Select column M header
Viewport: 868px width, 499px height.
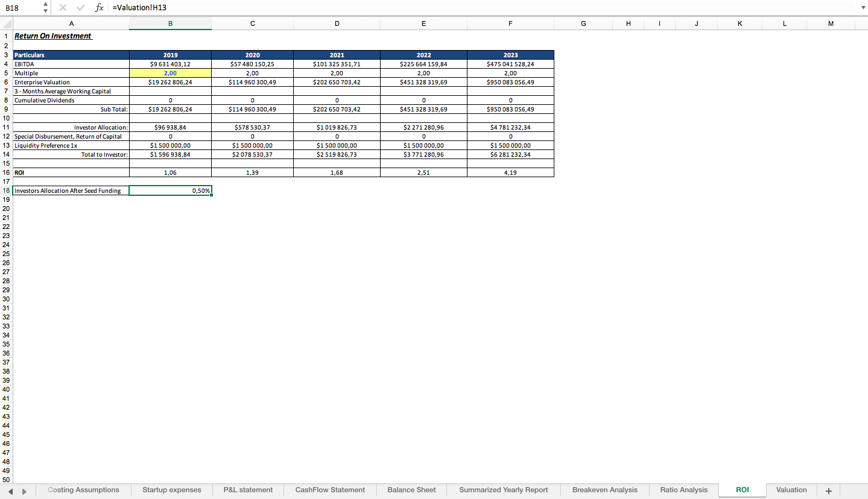click(x=831, y=24)
